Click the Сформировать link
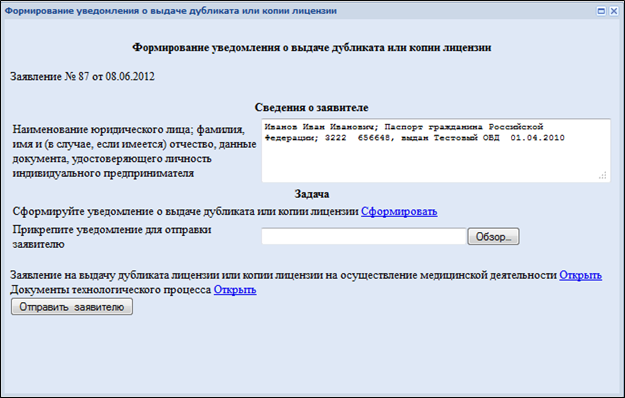The width and height of the screenshot is (625, 398). [399, 212]
